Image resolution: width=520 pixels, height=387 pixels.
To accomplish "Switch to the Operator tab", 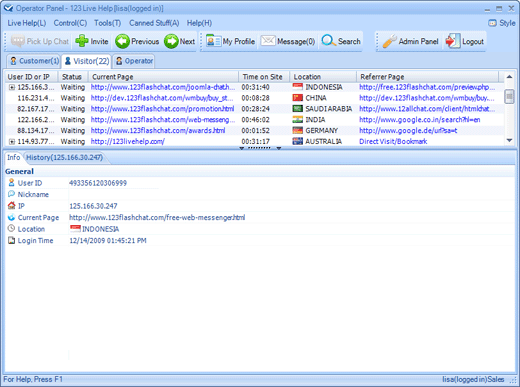I will (134, 61).
